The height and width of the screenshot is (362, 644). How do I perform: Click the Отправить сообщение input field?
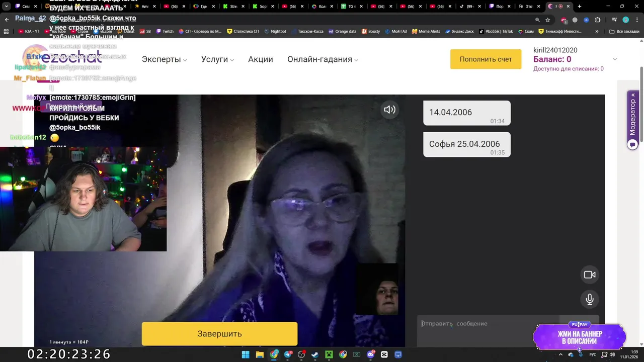488,324
